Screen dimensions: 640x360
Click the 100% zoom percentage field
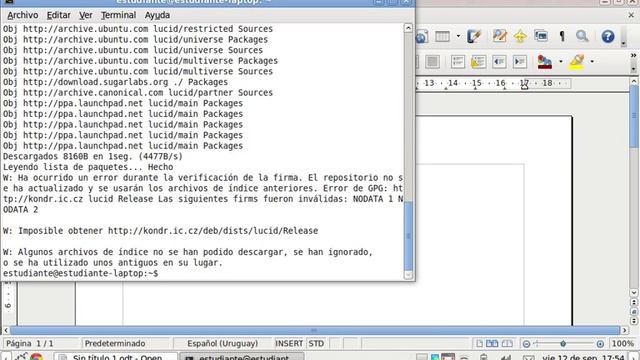tap(622, 344)
